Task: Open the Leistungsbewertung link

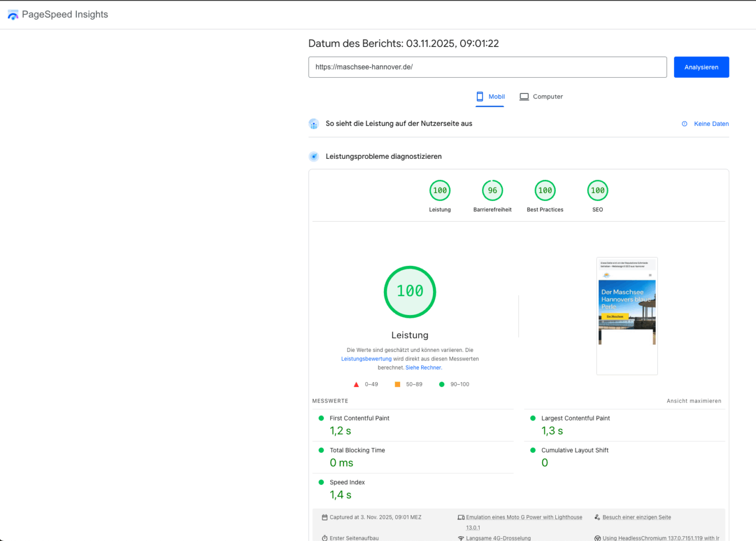Action: pyautogui.click(x=366, y=359)
